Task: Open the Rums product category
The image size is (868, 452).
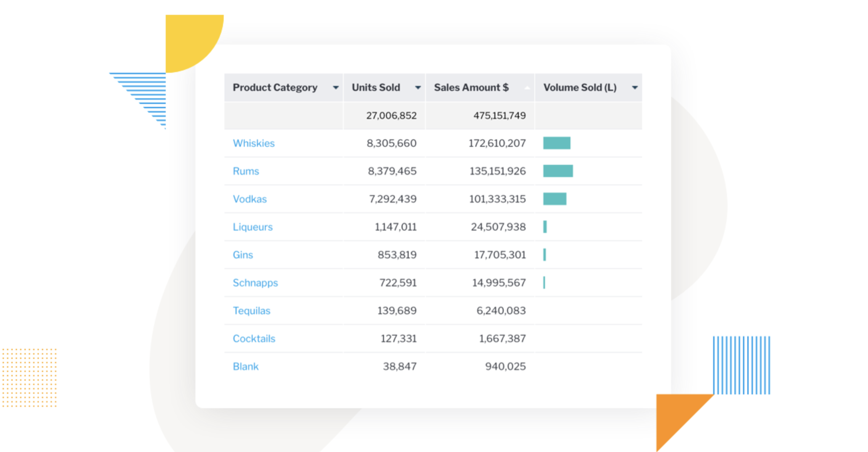Action: (246, 171)
